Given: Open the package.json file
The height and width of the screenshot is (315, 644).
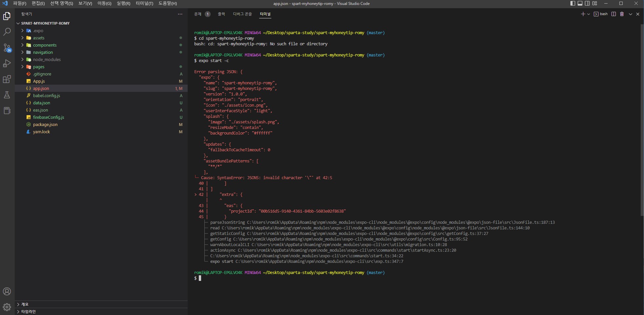Looking at the screenshot, I should 101,124.
